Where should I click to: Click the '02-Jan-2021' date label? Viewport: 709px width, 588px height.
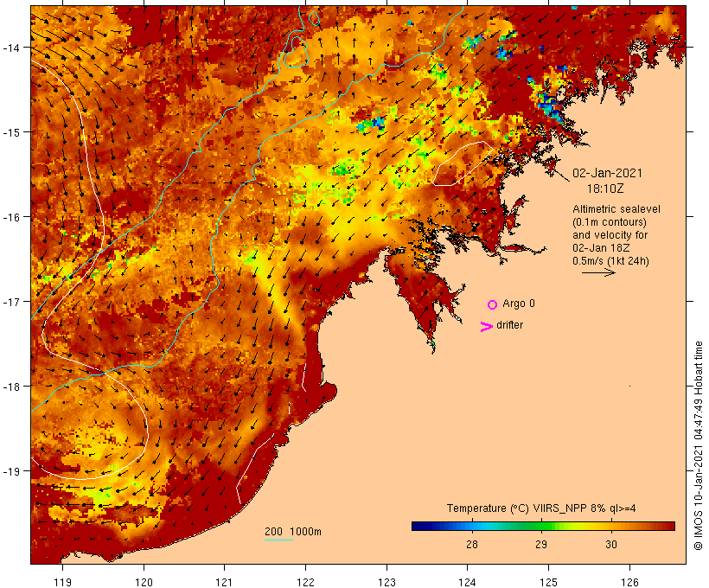607,173
